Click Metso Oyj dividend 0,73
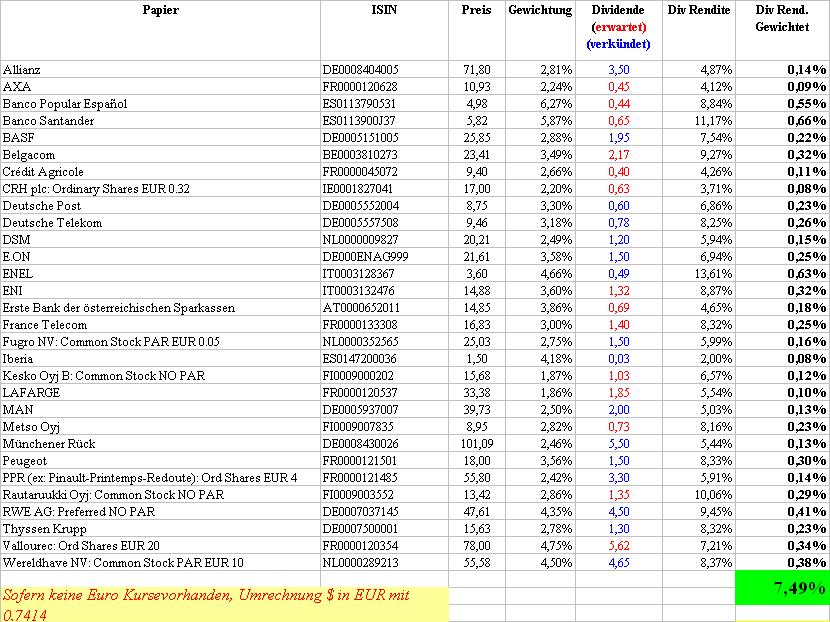The image size is (830, 622). click(x=618, y=426)
